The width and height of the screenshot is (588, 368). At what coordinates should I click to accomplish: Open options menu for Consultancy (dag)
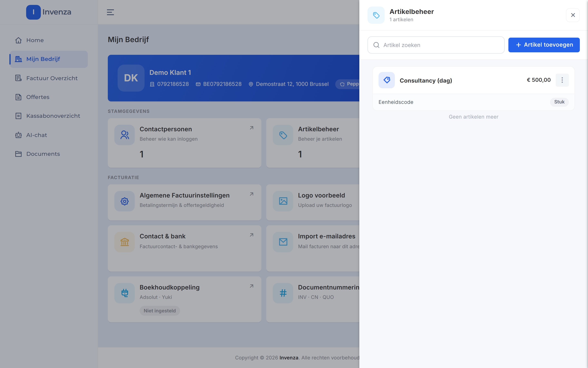[562, 80]
